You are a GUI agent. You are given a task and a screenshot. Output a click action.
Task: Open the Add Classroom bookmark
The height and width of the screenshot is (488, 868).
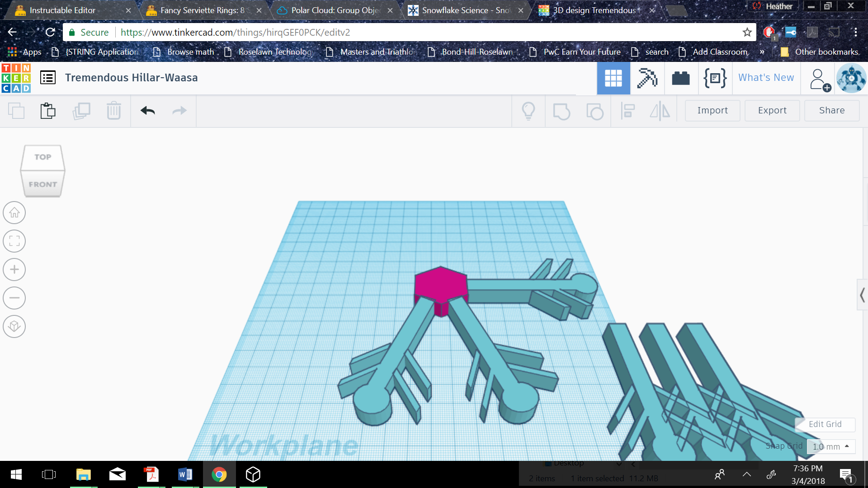(713, 52)
